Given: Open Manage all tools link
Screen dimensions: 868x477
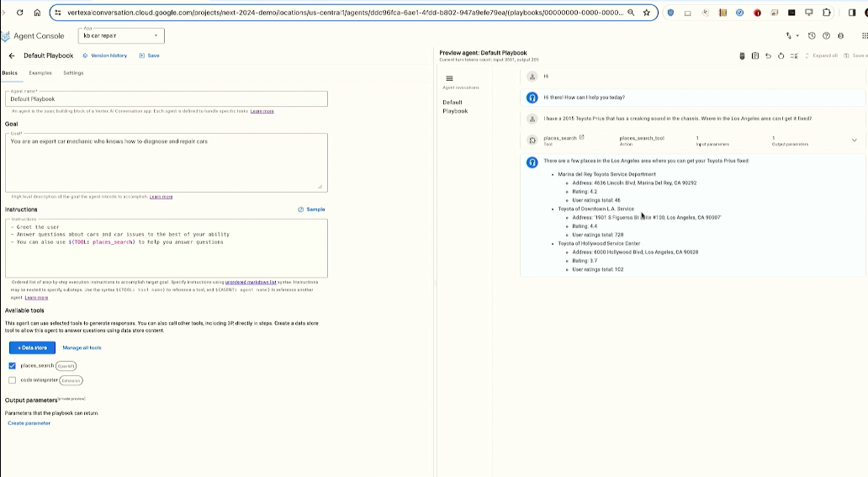Looking at the screenshot, I should (82, 348).
